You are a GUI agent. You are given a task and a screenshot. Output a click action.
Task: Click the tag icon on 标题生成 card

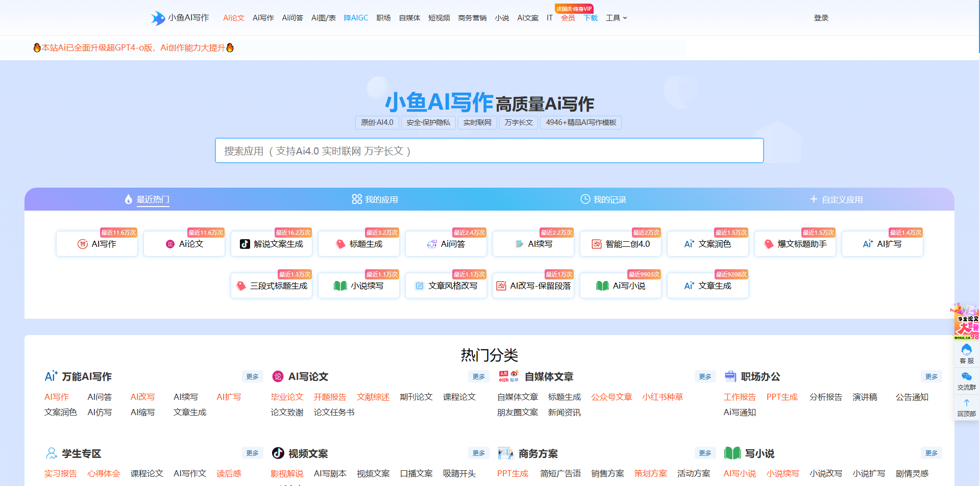(x=340, y=244)
